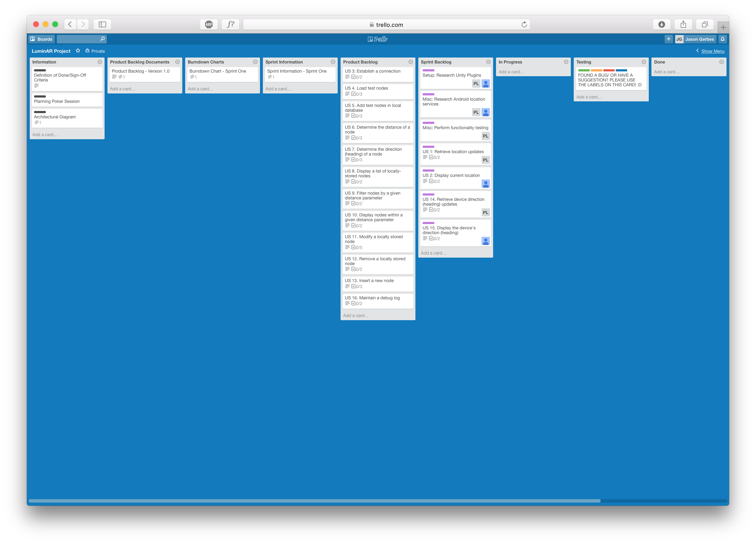Open a new tab with the plus button
This screenshot has width=756, height=544.
click(723, 27)
